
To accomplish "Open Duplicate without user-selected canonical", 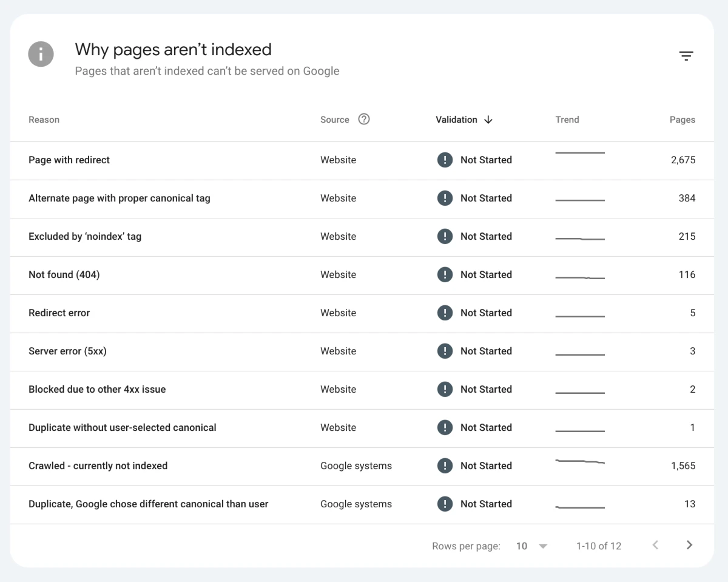I will pyautogui.click(x=123, y=428).
